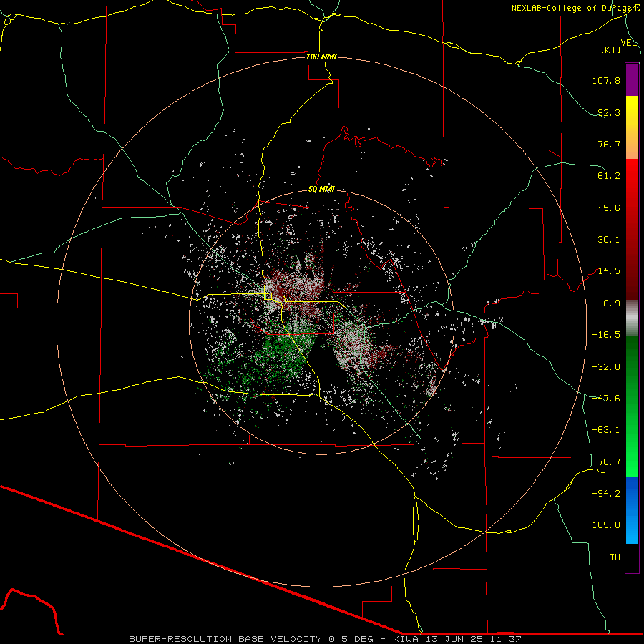Click the -32.0 velocity scale value
The width and height of the screenshot is (644, 644).
(x=606, y=367)
